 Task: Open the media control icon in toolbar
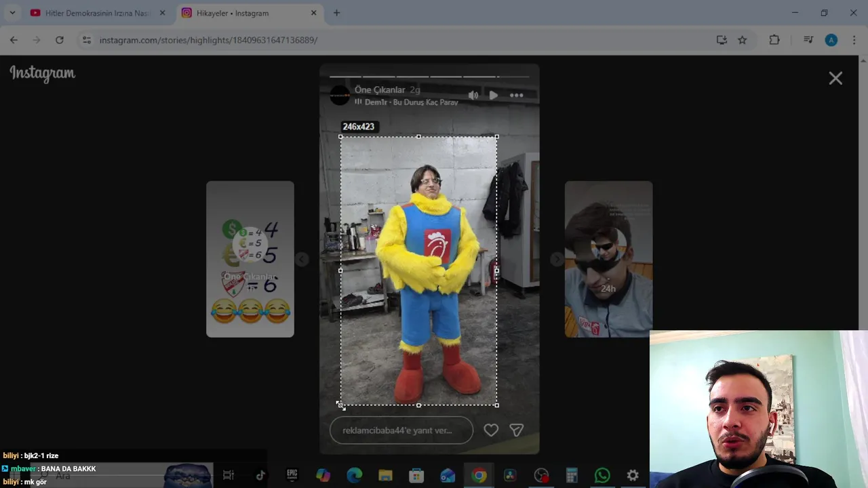click(x=808, y=40)
